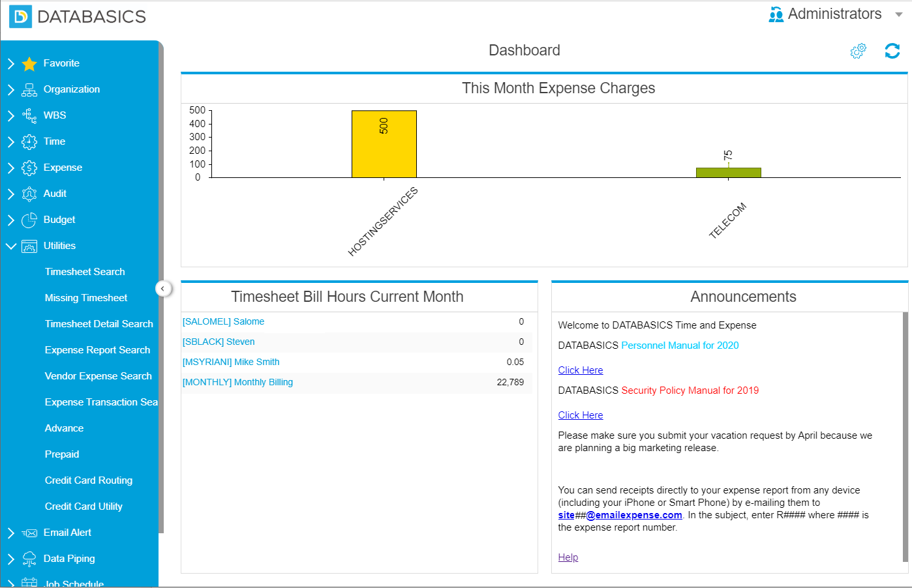Expand the Email Alert section

11,533
